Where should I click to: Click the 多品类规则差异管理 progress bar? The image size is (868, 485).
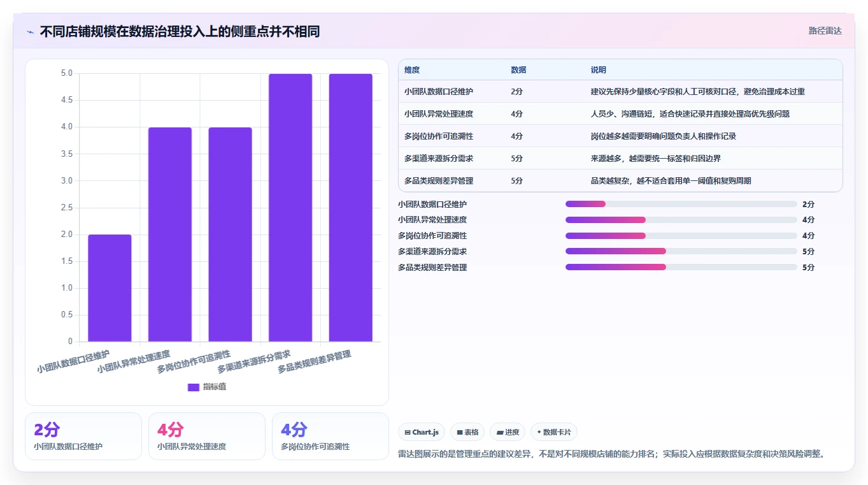tap(681, 268)
